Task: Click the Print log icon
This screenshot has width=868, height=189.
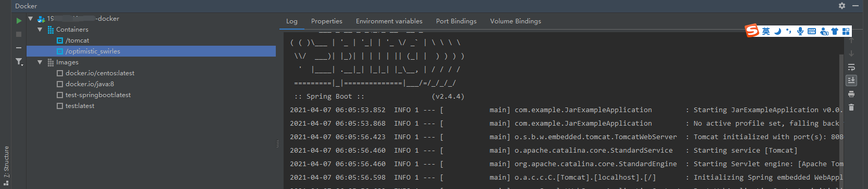Action: coord(851,94)
